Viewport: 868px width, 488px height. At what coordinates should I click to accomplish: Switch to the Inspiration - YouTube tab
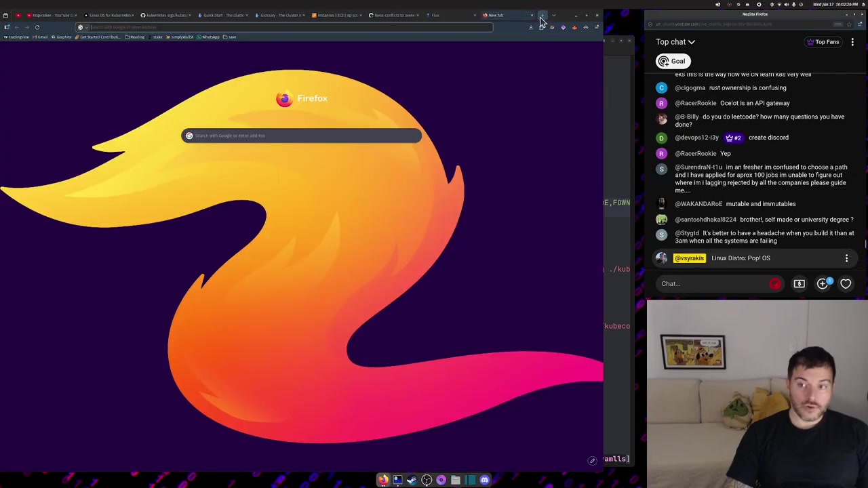[x=52, y=15]
